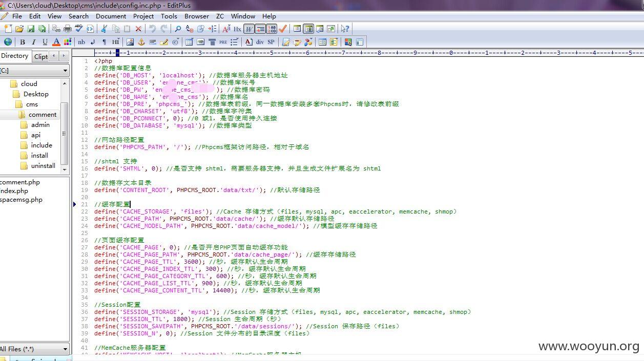Insert non-breaking space (nb)
Viewport: 644px width, 361px height.
click(x=81, y=42)
